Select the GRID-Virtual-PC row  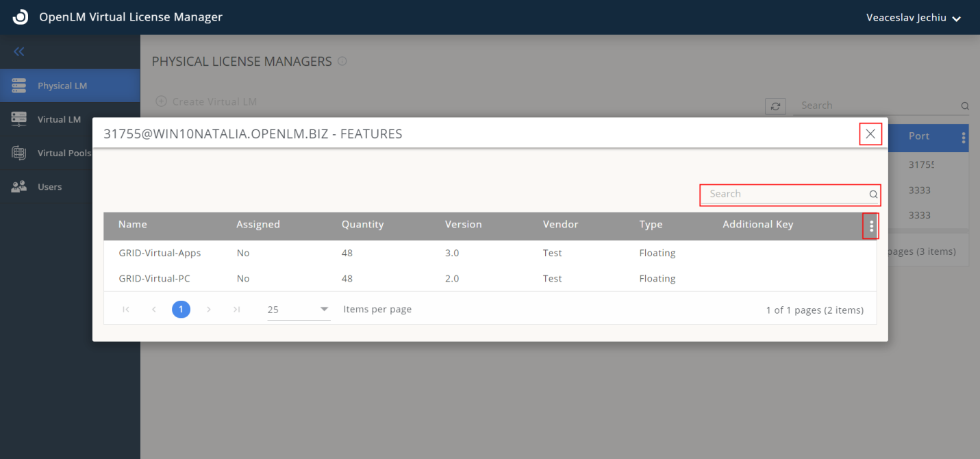point(155,279)
